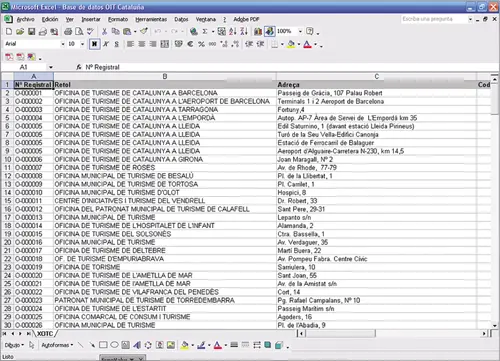Sort descending with the Z-A icon
The height and width of the screenshot is (361, 500).
click(x=244, y=32)
